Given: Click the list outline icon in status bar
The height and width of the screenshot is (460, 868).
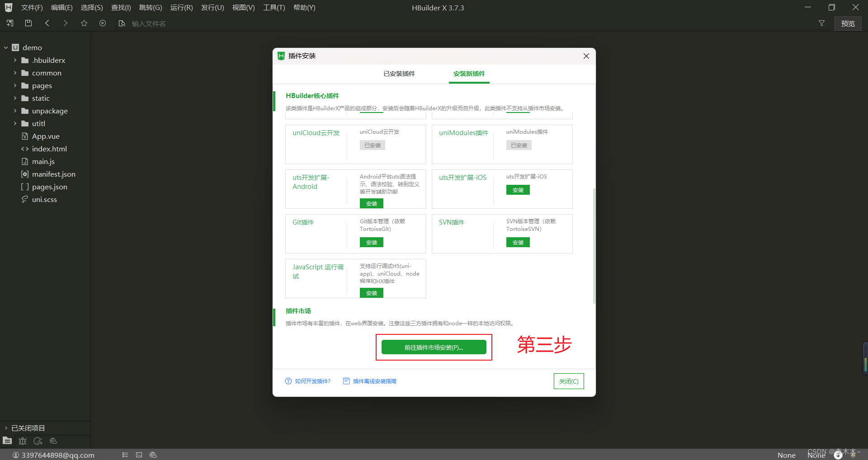Looking at the screenshot, I should (x=125, y=455).
